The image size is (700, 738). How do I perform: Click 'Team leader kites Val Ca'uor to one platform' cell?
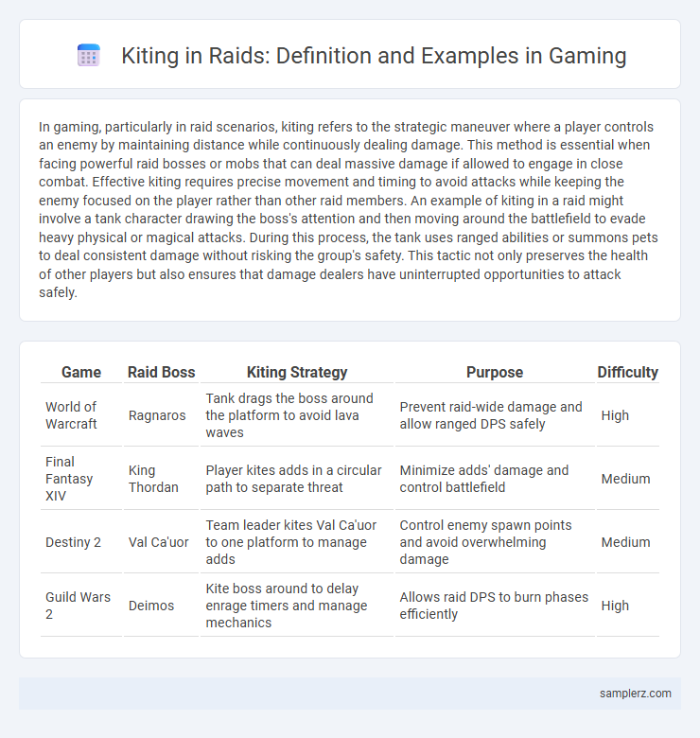pyautogui.click(x=297, y=542)
